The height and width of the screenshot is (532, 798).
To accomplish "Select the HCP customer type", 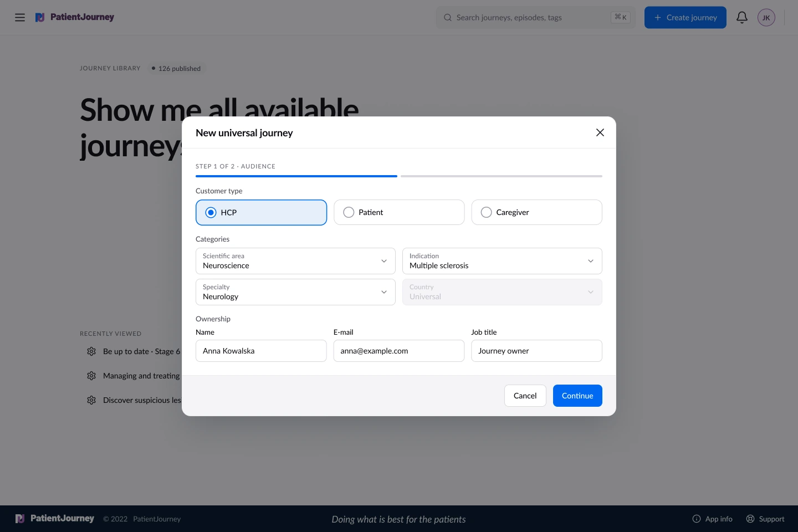I will (x=261, y=212).
